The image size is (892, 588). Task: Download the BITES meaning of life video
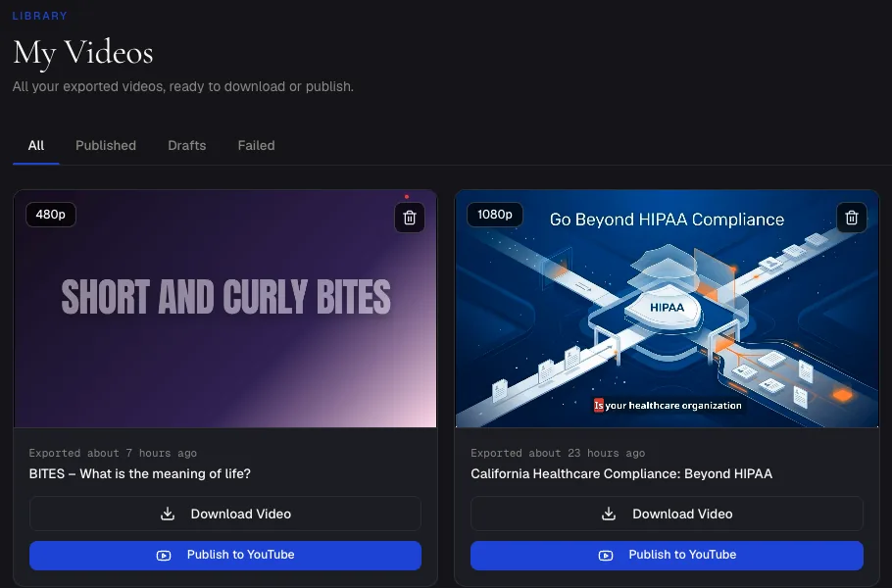point(225,514)
